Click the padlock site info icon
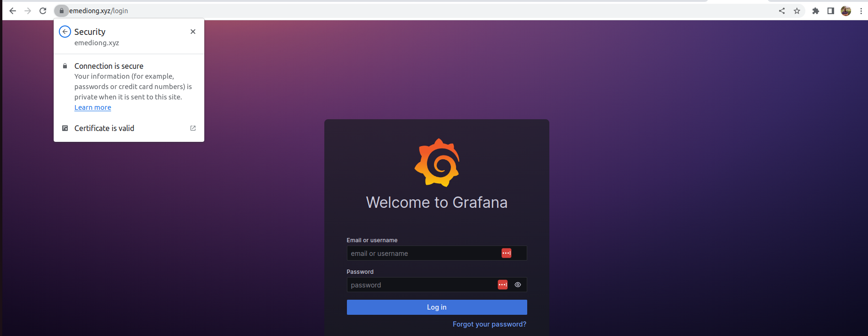This screenshot has height=336, width=868. [61, 11]
